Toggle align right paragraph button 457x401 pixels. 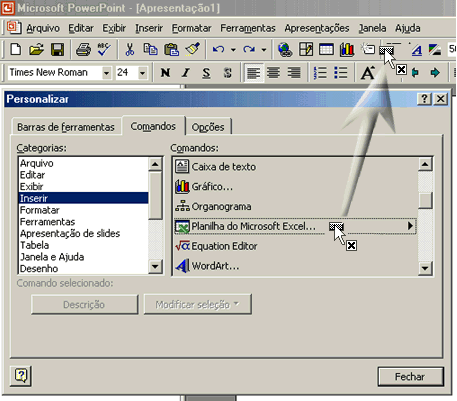click(294, 73)
